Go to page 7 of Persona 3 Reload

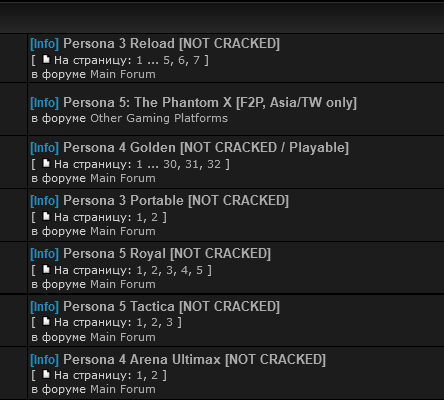coord(196,60)
